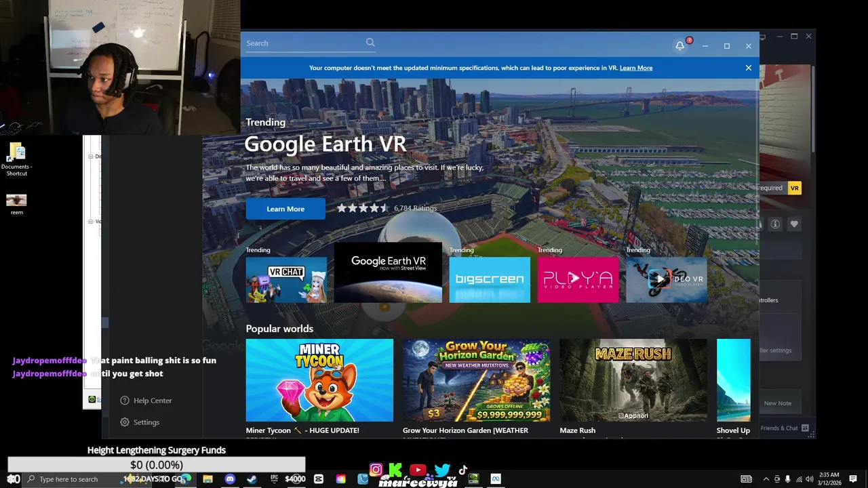Open the PLAY'A Video Player tile

(578, 279)
